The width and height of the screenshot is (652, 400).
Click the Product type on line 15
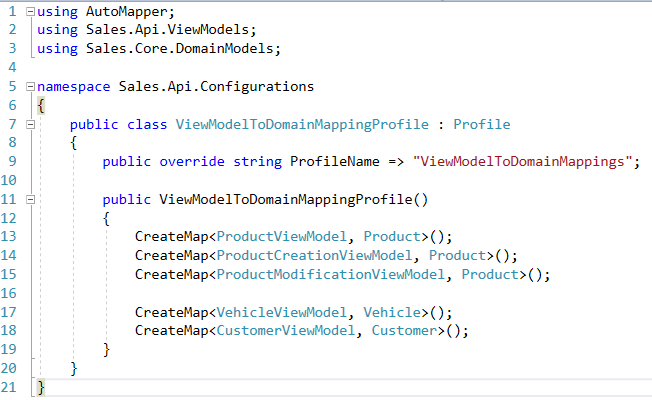[490, 274]
